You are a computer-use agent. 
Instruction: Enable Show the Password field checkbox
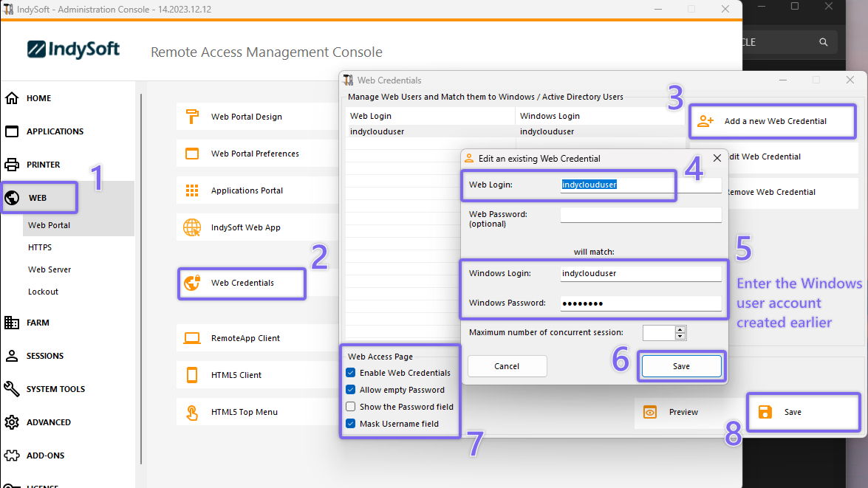point(350,407)
